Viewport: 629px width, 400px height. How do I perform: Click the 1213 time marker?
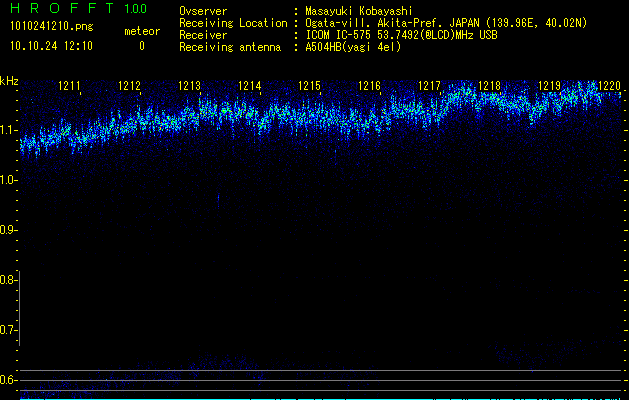189,86
